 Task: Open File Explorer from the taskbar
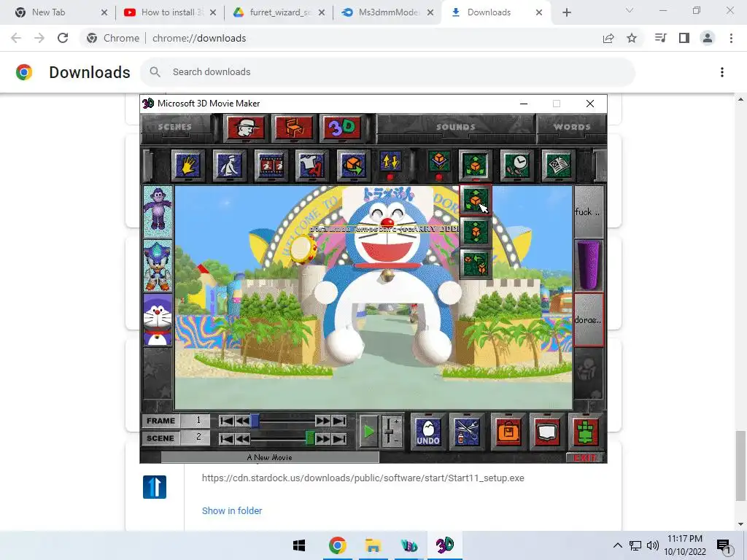coord(373,545)
